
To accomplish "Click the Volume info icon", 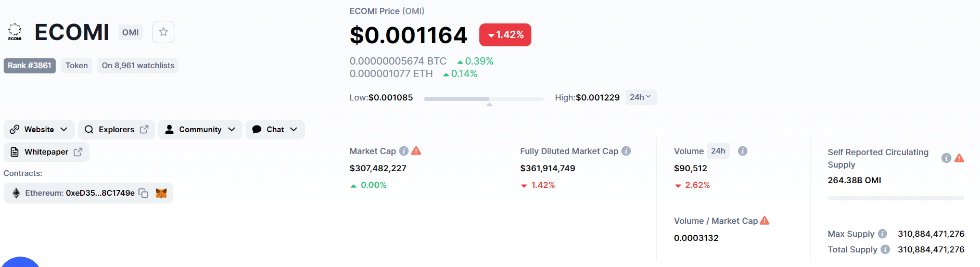I will click(x=743, y=151).
